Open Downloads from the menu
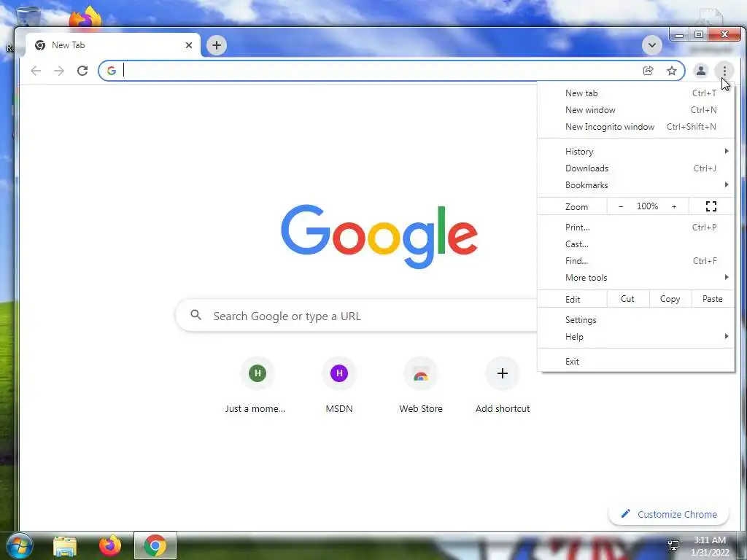 [x=636, y=168]
